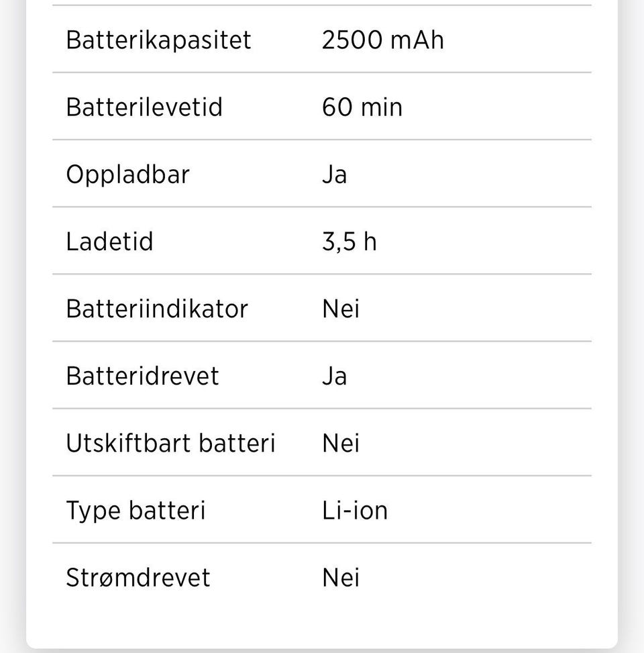
Task: Click the Ladetid label
Action: (109, 242)
